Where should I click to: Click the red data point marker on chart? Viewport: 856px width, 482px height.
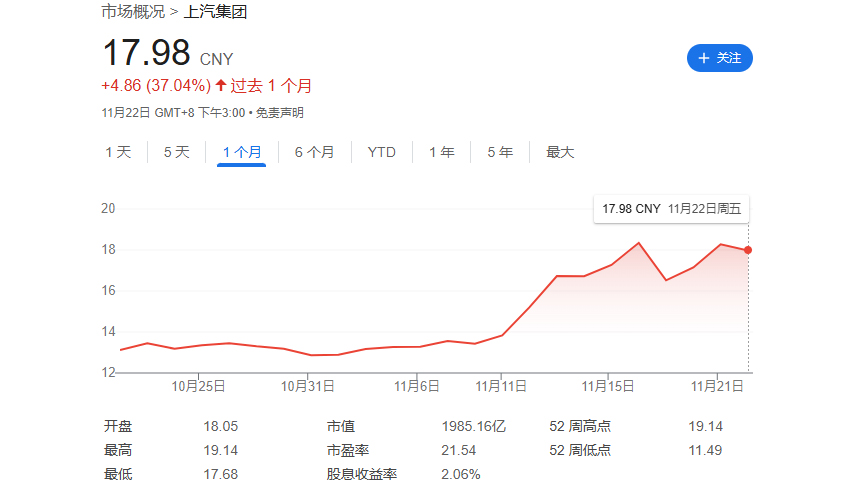pos(748,250)
